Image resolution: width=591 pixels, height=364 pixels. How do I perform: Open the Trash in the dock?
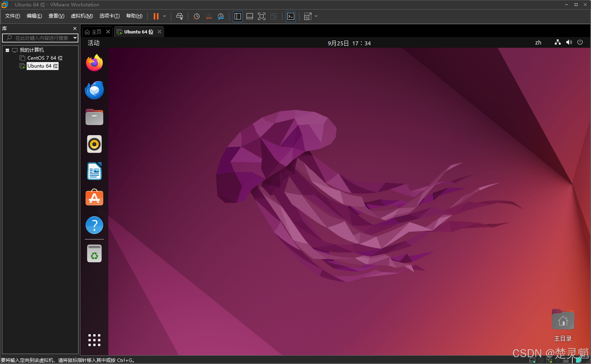click(x=94, y=253)
